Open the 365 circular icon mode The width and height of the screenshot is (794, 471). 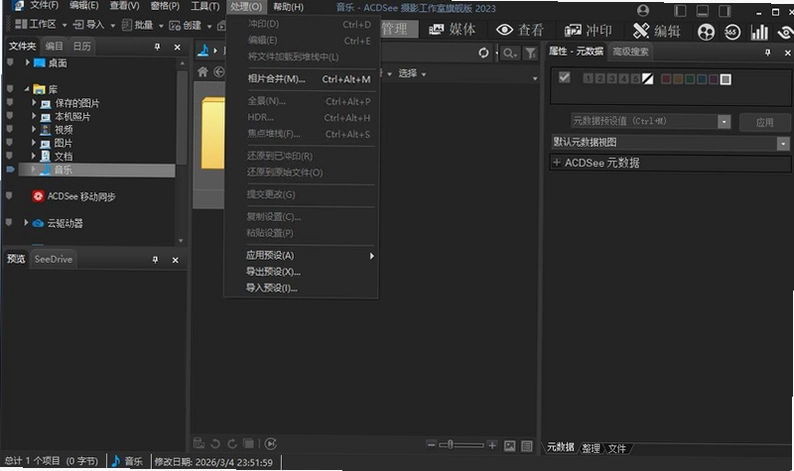click(732, 32)
